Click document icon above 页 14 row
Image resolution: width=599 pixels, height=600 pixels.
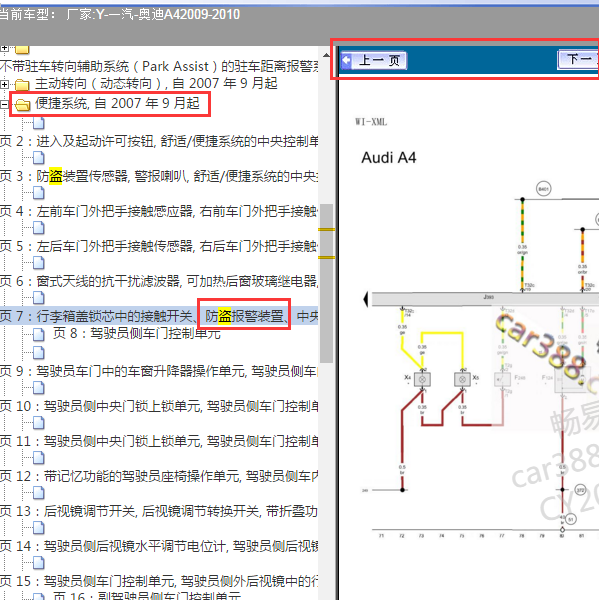(39, 528)
